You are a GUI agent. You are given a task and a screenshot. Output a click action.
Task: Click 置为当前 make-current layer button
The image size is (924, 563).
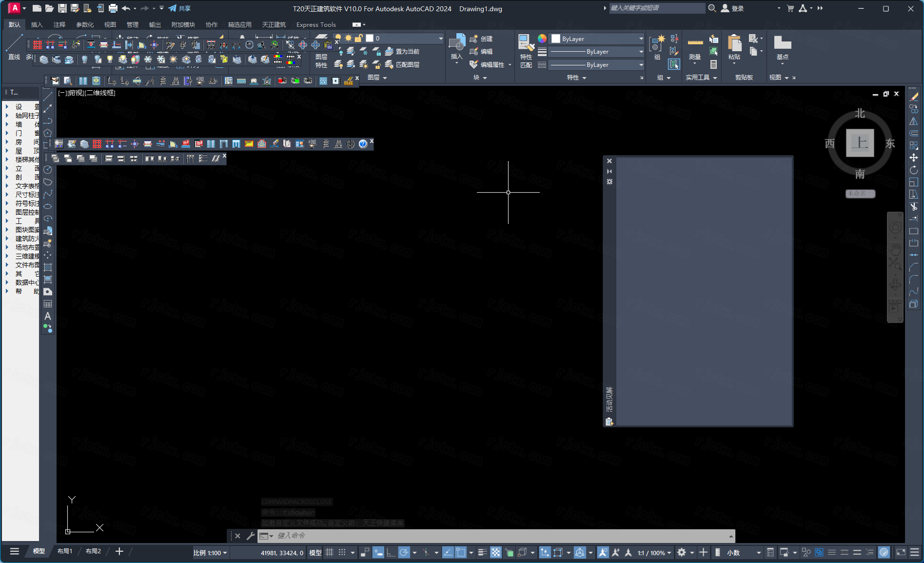[x=402, y=51]
